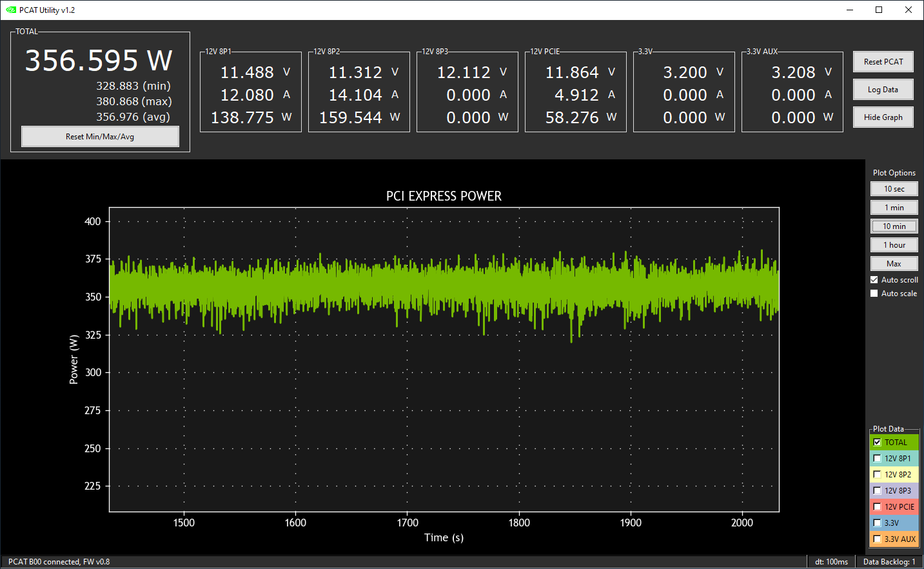Show 12V 8P2 trace on the plot

[x=877, y=475]
